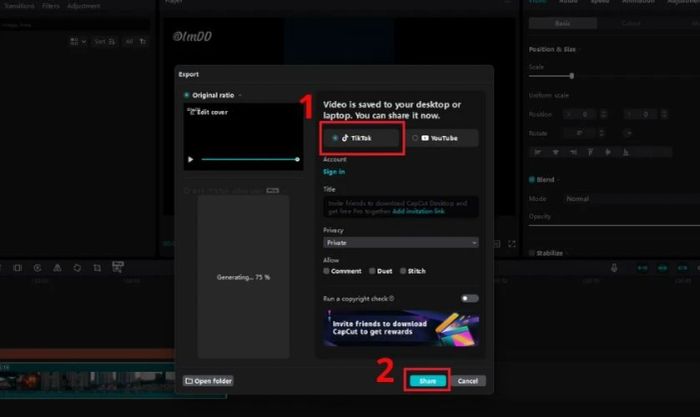Viewport: 700px width, 417px height.
Task: Click the Scale slider handle
Action: (x=571, y=76)
